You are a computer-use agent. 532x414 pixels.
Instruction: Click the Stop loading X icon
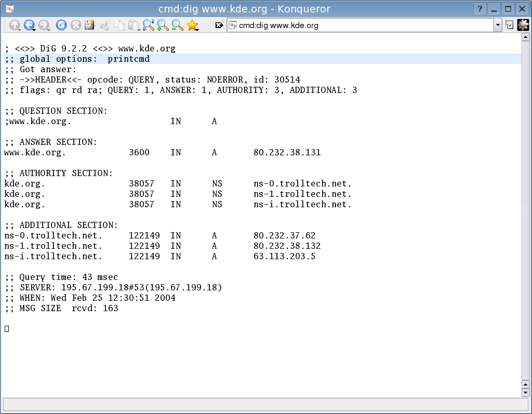pos(76,25)
